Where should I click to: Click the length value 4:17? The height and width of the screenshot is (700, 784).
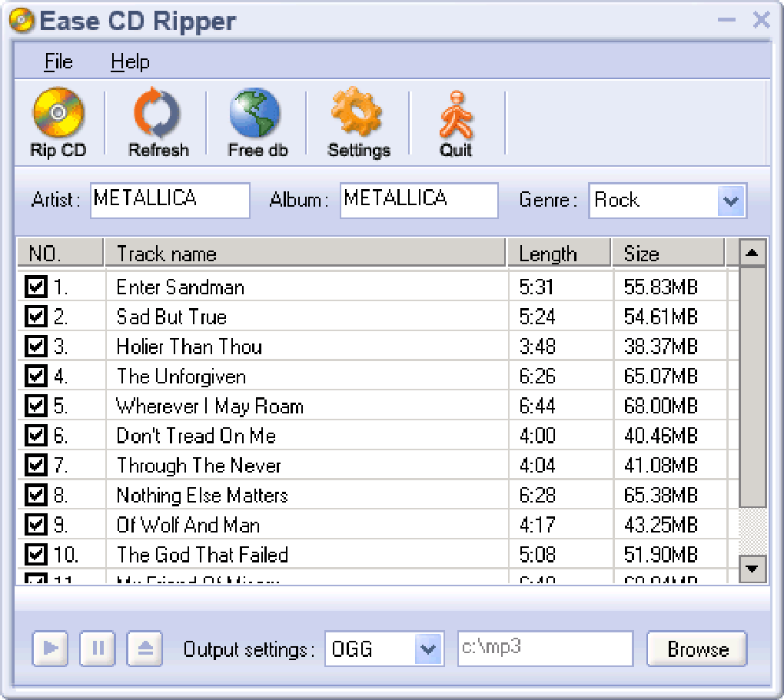point(537,525)
